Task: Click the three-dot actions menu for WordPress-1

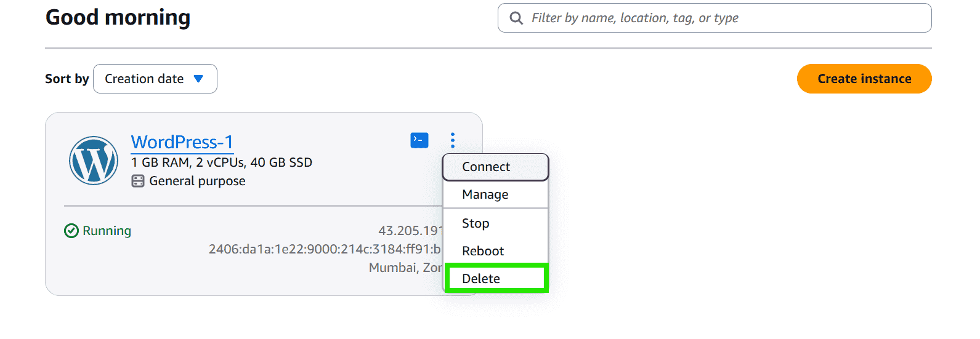Action: (x=453, y=140)
